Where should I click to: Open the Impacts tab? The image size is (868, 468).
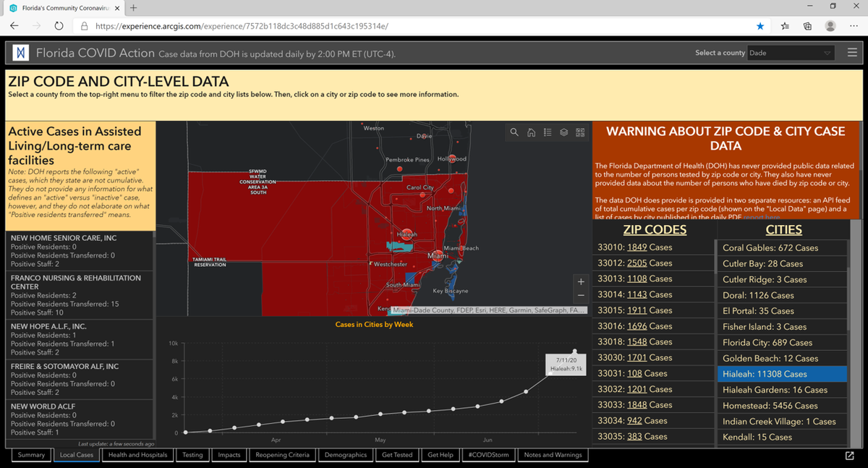[229, 455]
